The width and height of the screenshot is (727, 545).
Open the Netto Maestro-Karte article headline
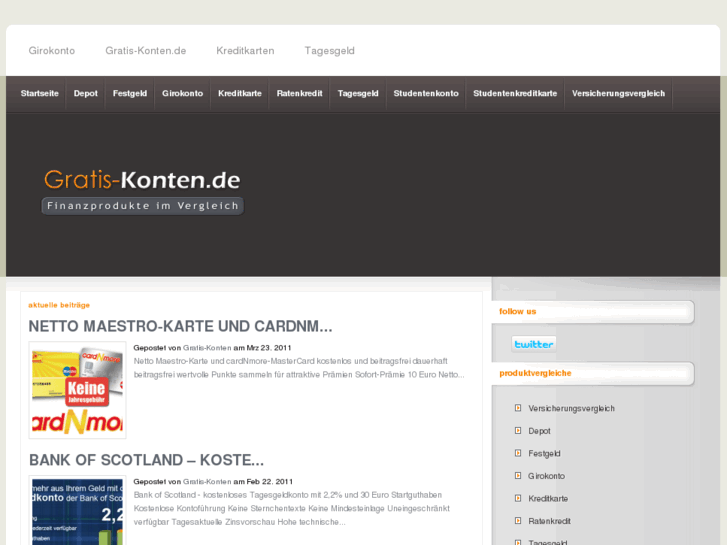pos(180,327)
